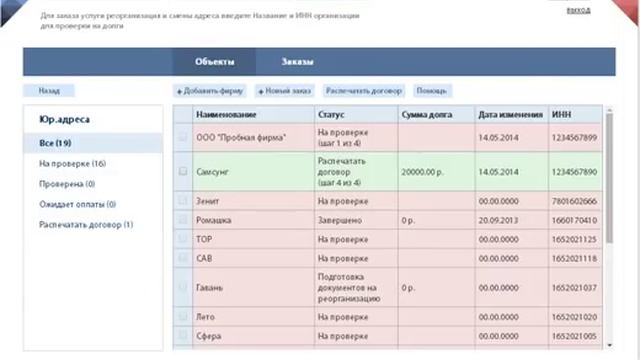
Task: Select the Гавань name cell
Action: coord(253,288)
